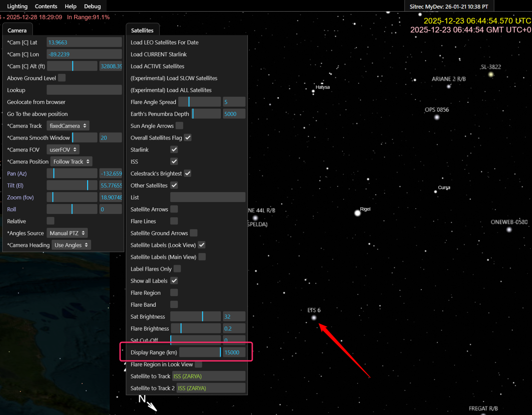Screen dimensions: 532x415
Task: Select the OPS 0856 satellite dot
Action: (437, 117)
